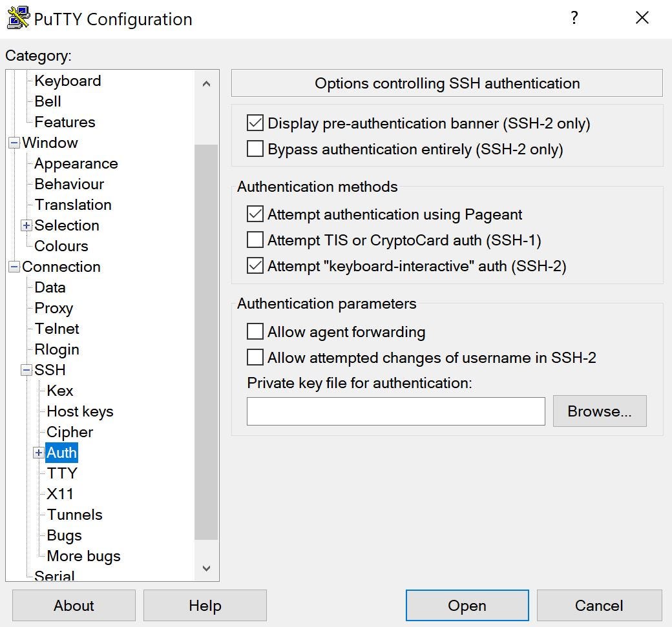Go to the Colours category

61,246
